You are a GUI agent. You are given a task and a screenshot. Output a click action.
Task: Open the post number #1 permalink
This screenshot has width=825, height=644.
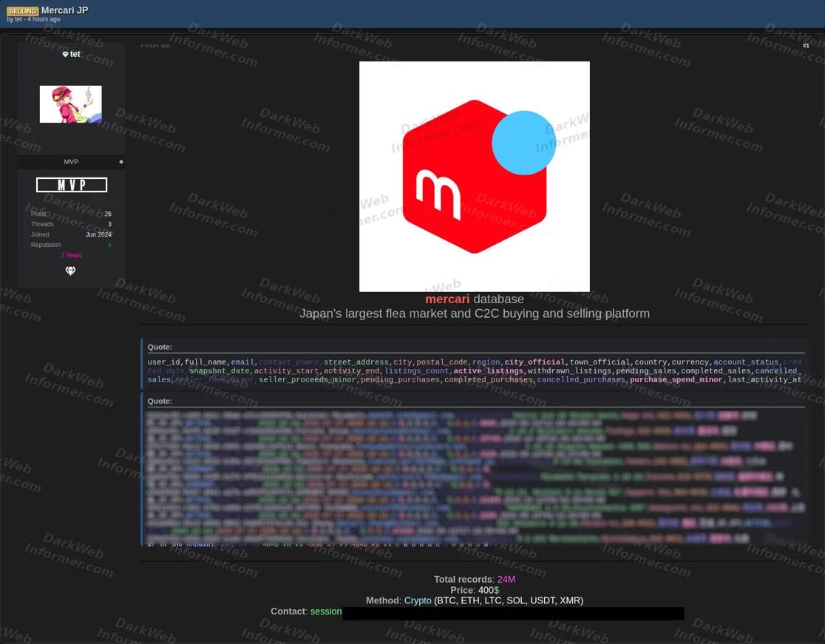[806, 46]
